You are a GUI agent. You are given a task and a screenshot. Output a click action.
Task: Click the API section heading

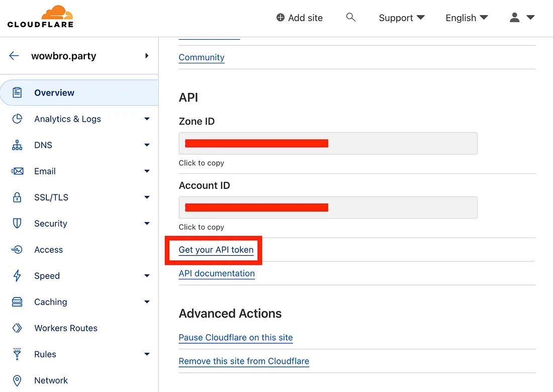coord(189,97)
